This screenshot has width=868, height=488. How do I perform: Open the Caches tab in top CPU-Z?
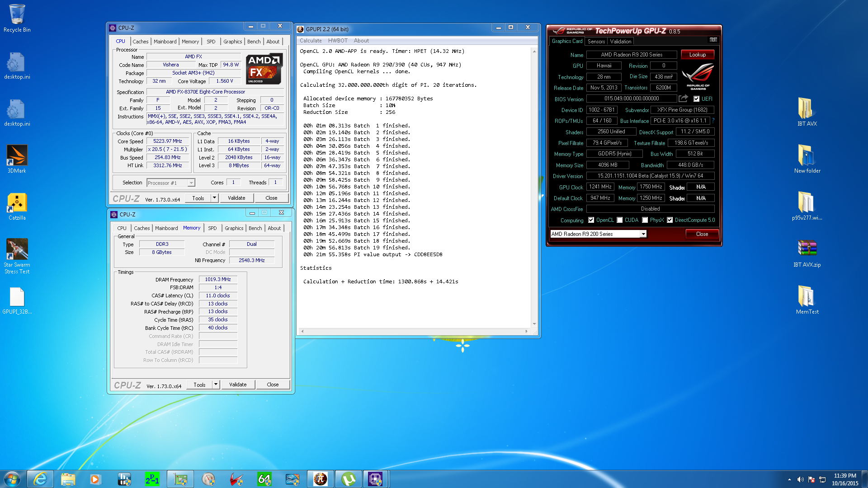140,42
